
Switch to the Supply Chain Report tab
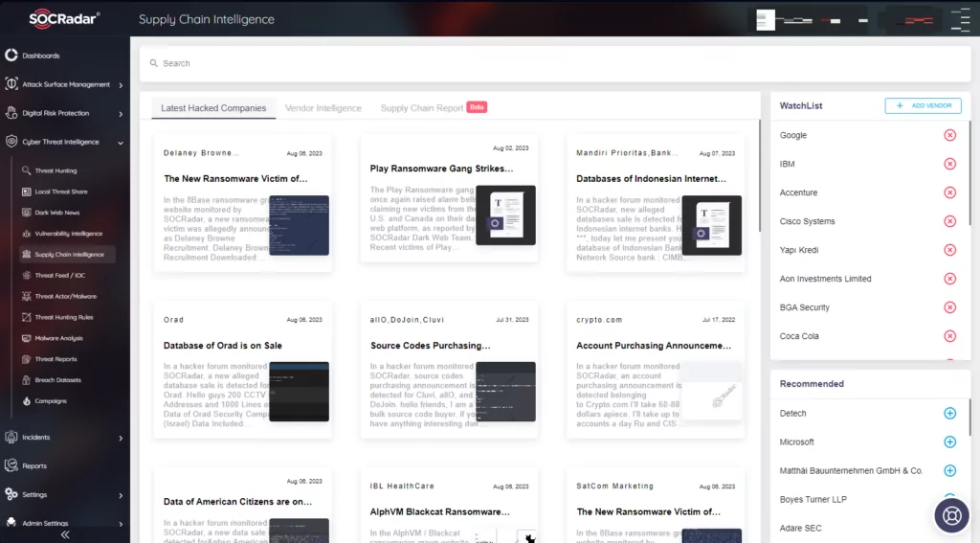422,108
